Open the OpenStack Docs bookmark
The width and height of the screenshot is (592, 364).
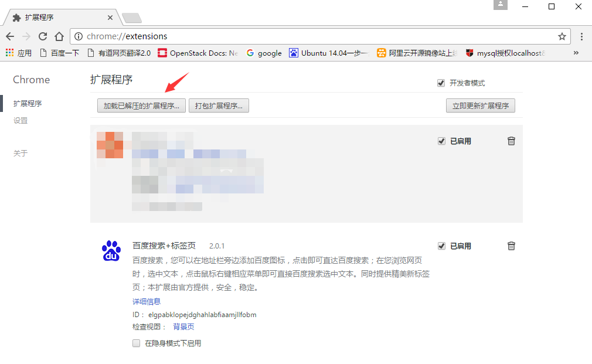198,53
